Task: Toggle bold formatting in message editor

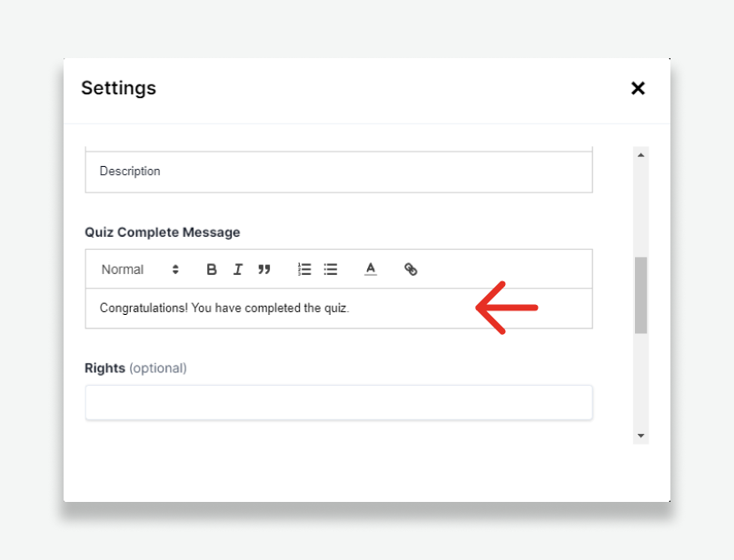Action: 212,270
